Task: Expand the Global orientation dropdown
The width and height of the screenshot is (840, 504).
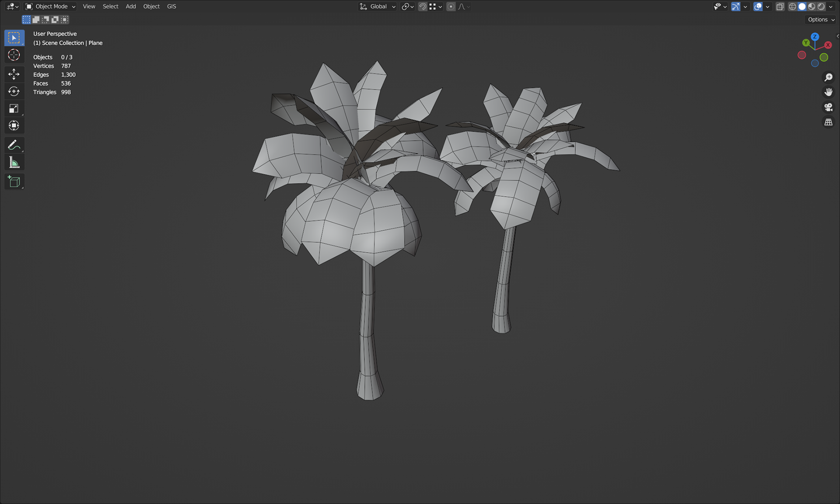Action: point(378,7)
